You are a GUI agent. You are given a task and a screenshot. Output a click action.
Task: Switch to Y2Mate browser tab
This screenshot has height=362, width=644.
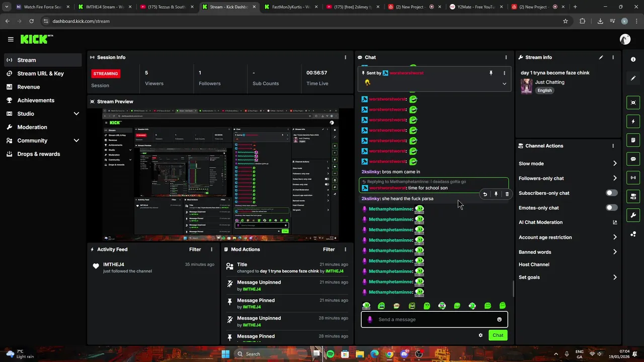[x=475, y=7]
